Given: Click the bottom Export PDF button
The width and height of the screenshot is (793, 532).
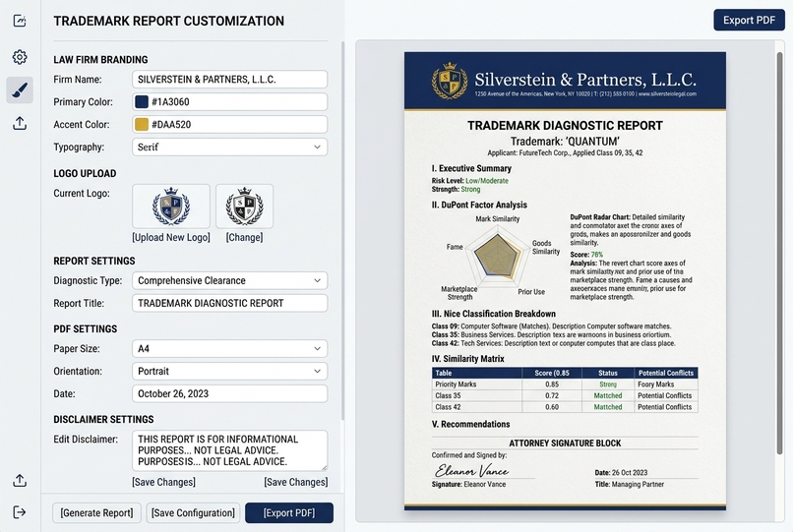Looking at the screenshot, I should pyautogui.click(x=289, y=512).
